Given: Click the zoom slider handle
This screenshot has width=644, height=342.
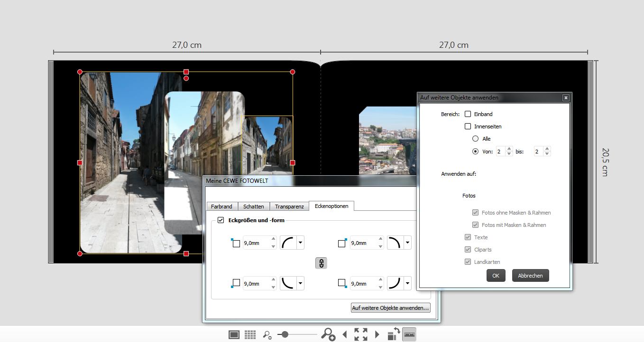Looking at the screenshot, I should coord(285,334).
